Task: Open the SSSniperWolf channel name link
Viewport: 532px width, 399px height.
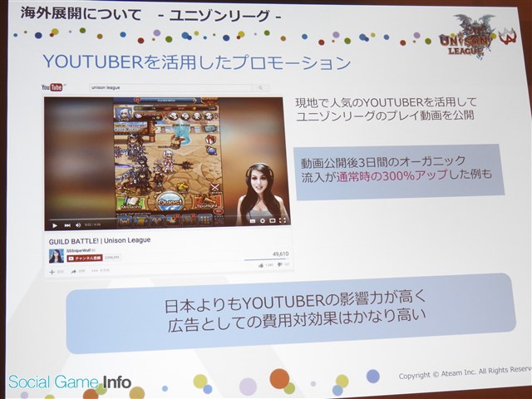Action: pos(79,251)
